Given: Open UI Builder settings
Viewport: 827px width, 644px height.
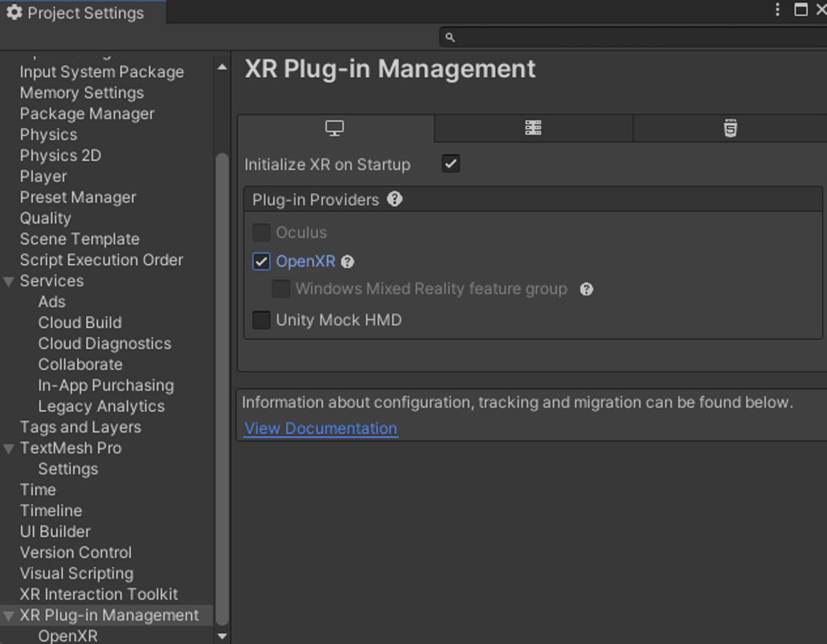Looking at the screenshot, I should point(55,532).
